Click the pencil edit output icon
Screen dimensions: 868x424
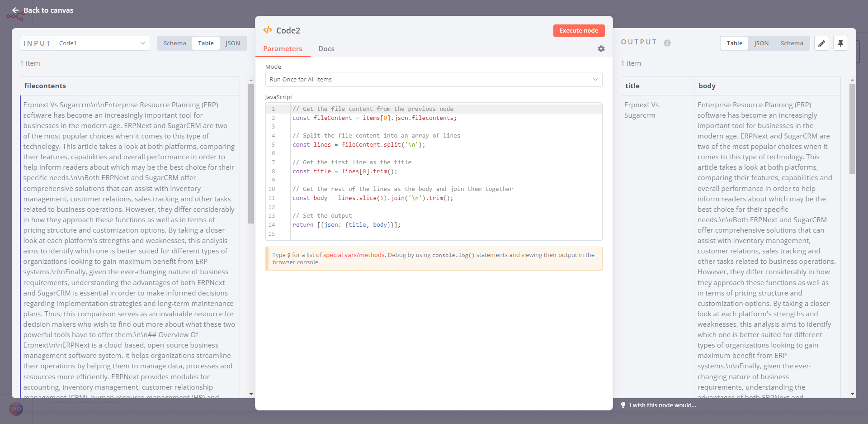(821, 43)
